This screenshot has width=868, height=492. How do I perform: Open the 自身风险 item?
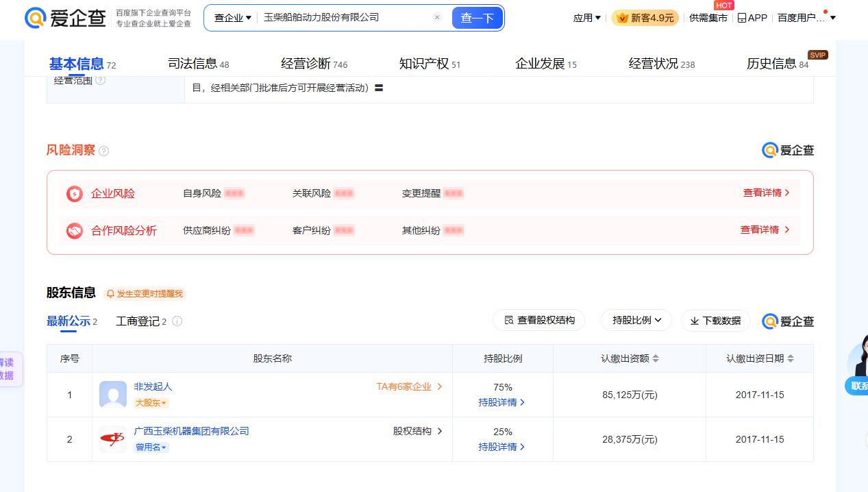point(214,194)
